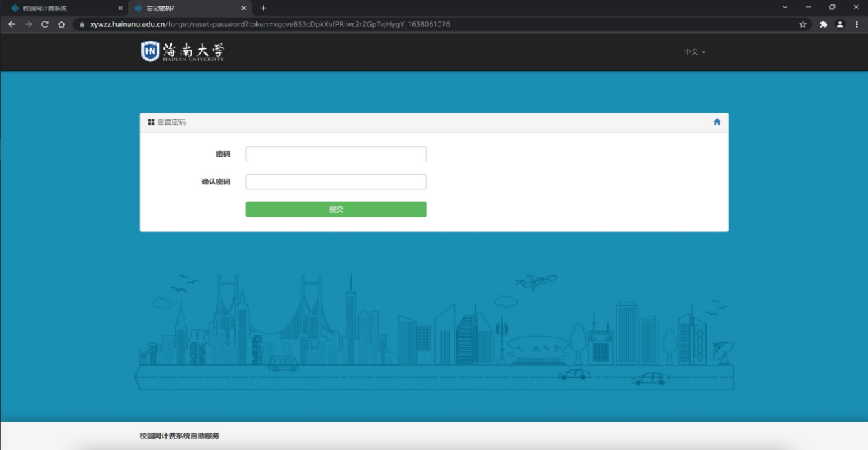This screenshot has width=868, height=450.
Task: Minimize the browser window
Action: [809, 7]
